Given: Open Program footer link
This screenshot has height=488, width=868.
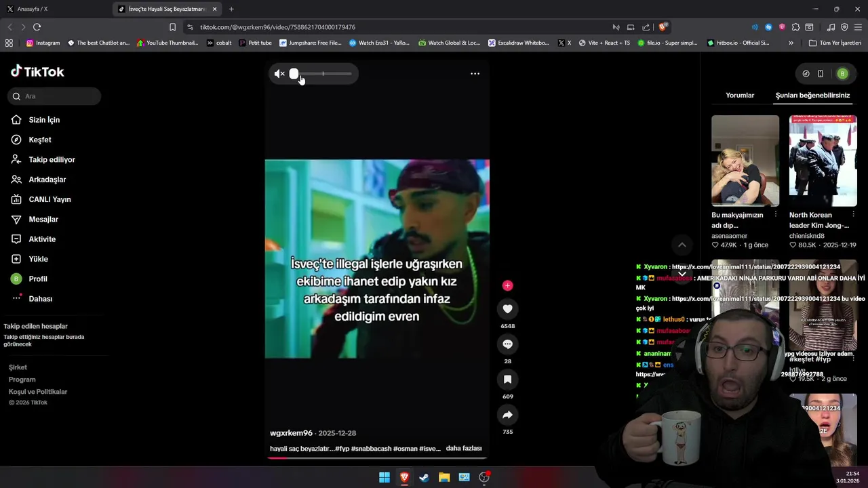Looking at the screenshot, I should (22, 380).
